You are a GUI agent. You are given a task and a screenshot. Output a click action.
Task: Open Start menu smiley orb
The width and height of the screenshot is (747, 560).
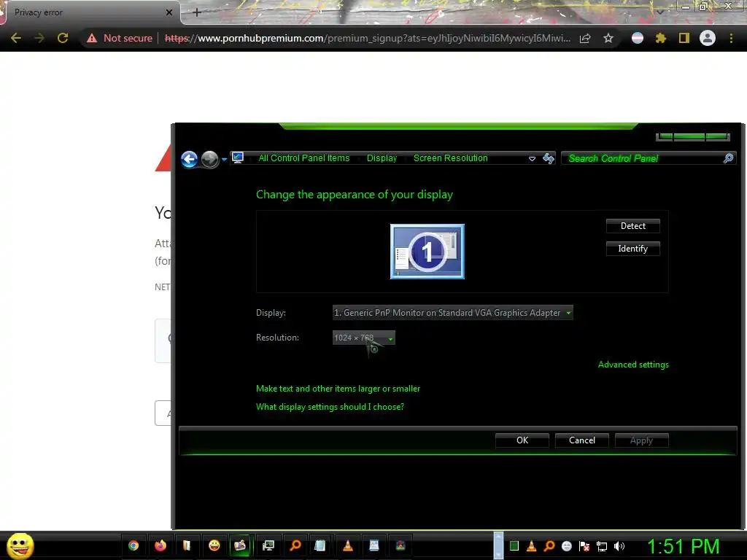[20, 546]
